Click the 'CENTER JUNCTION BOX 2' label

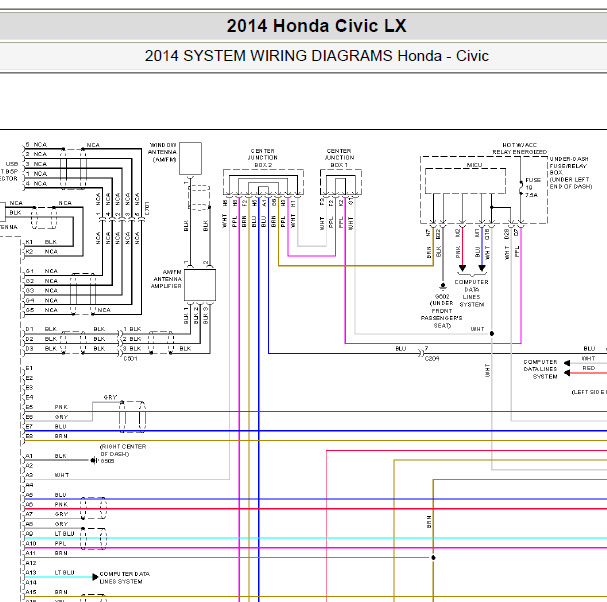pos(263,158)
